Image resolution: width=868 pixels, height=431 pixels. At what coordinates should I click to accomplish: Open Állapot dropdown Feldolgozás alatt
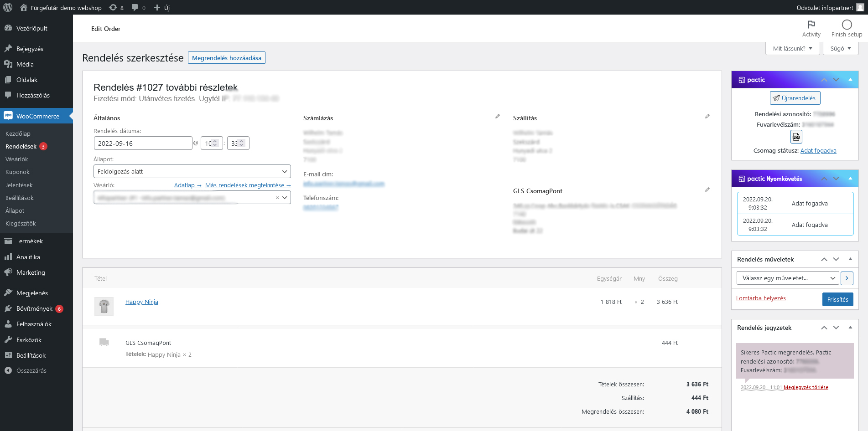tap(192, 171)
